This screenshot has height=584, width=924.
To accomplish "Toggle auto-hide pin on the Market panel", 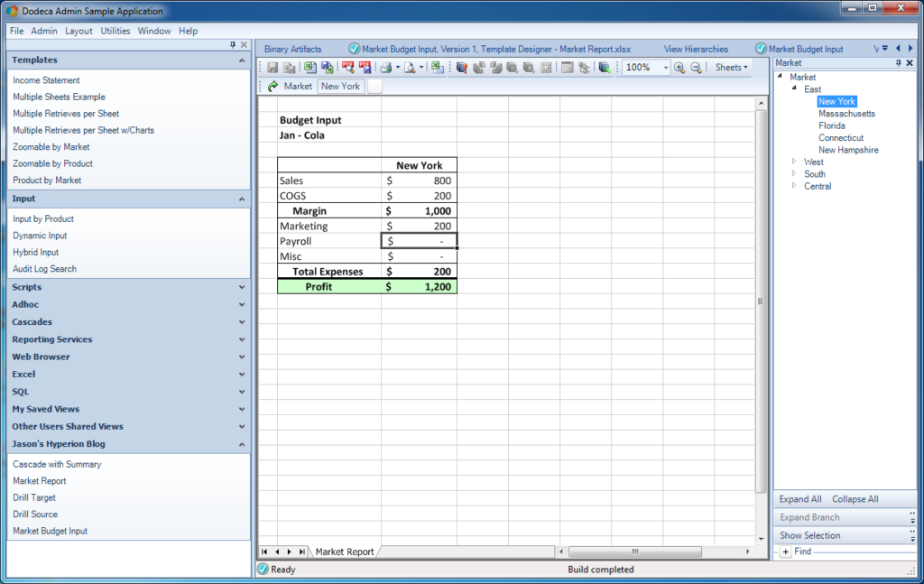I will pyautogui.click(x=900, y=62).
